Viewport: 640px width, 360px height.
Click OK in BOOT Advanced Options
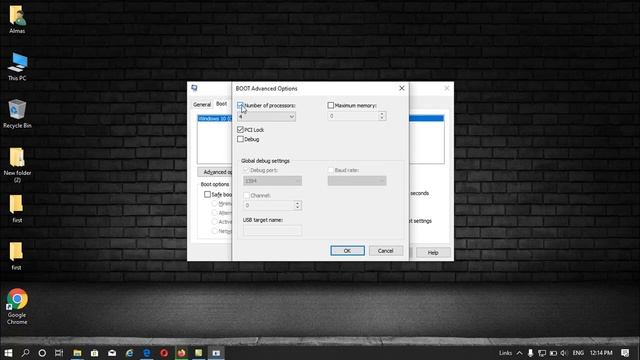347,251
